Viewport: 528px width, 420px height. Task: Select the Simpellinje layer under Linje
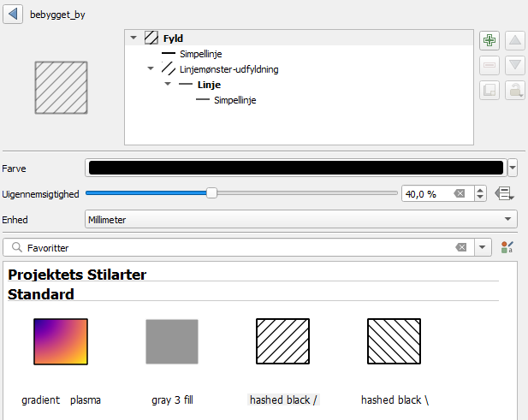(235, 100)
